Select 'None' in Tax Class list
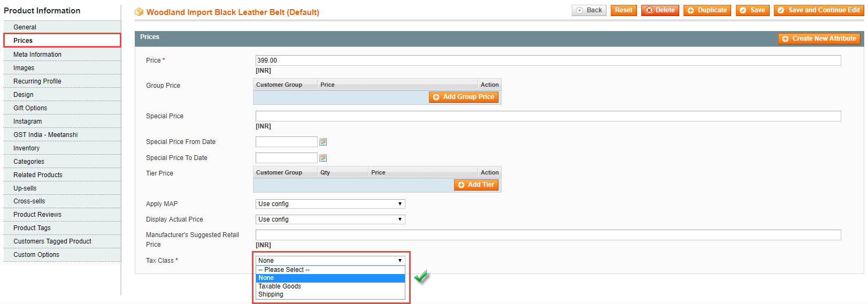Screen dimensions: 868x304 click(330, 278)
